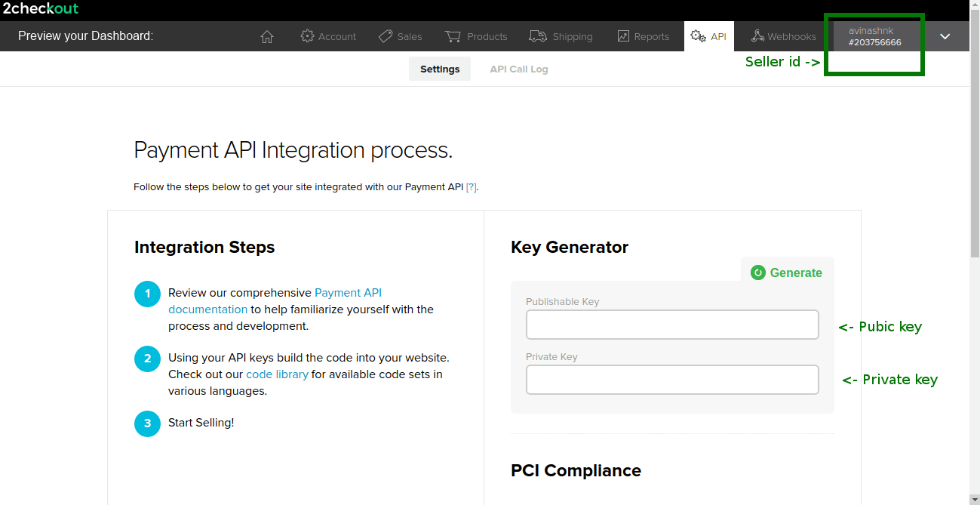Open the Home dashboard icon
Viewport: 980px width, 505px height.
[266, 36]
